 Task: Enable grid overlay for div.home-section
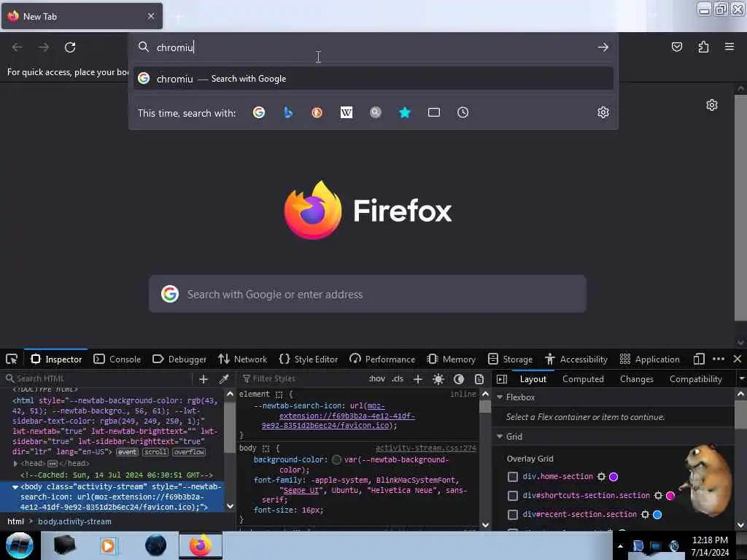point(513,477)
